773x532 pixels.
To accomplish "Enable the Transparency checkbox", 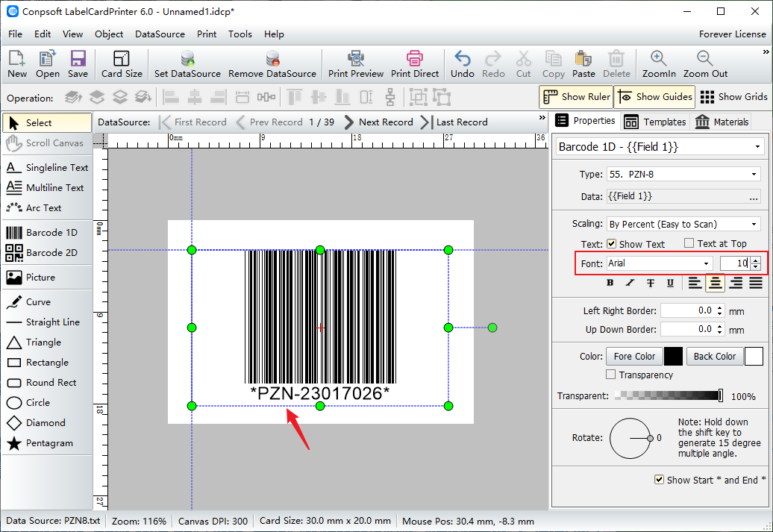I will coord(611,375).
